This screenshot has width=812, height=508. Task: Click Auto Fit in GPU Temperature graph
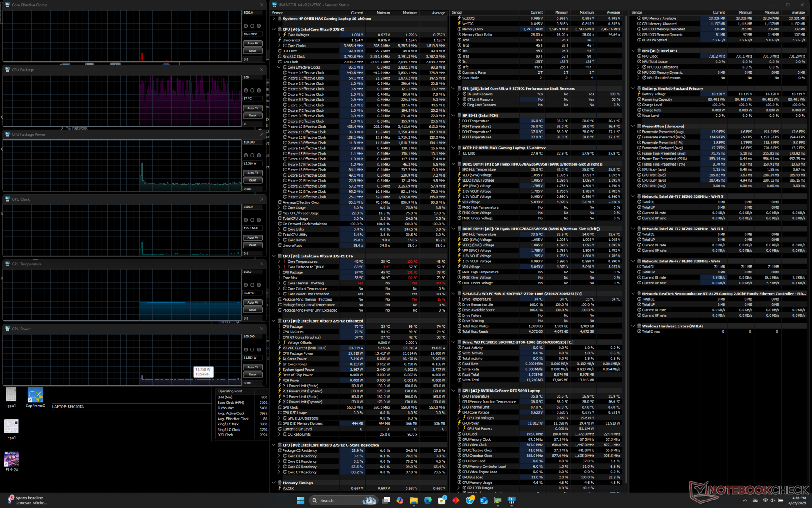point(252,303)
